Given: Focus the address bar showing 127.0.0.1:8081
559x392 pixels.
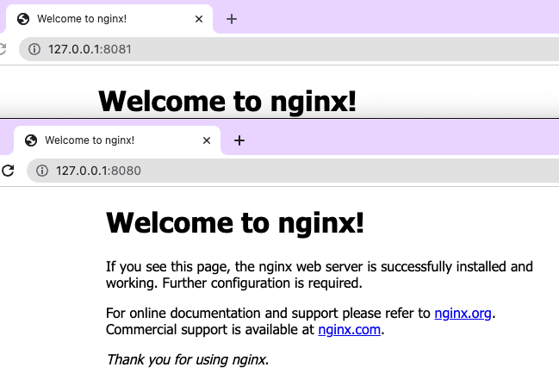Looking at the screenshot, I should 289,49.
